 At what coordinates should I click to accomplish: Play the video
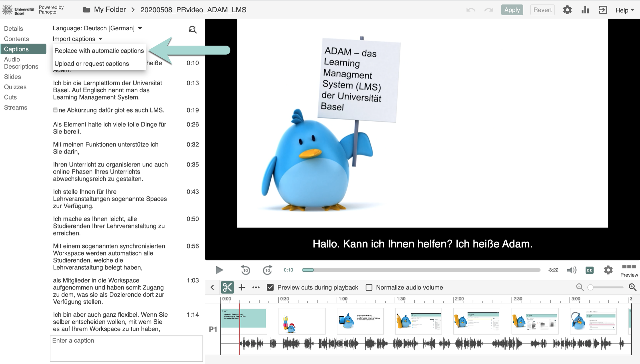219,270
